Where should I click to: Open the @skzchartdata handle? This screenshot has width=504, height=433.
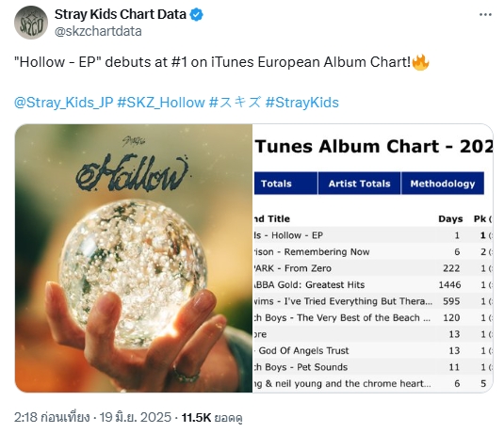tap(98, 31)
